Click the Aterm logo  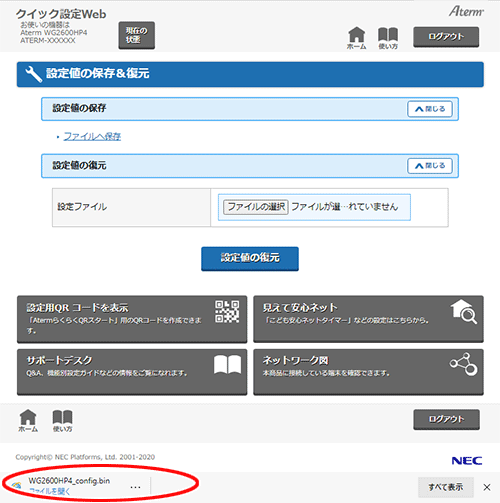tap(466, 11)
